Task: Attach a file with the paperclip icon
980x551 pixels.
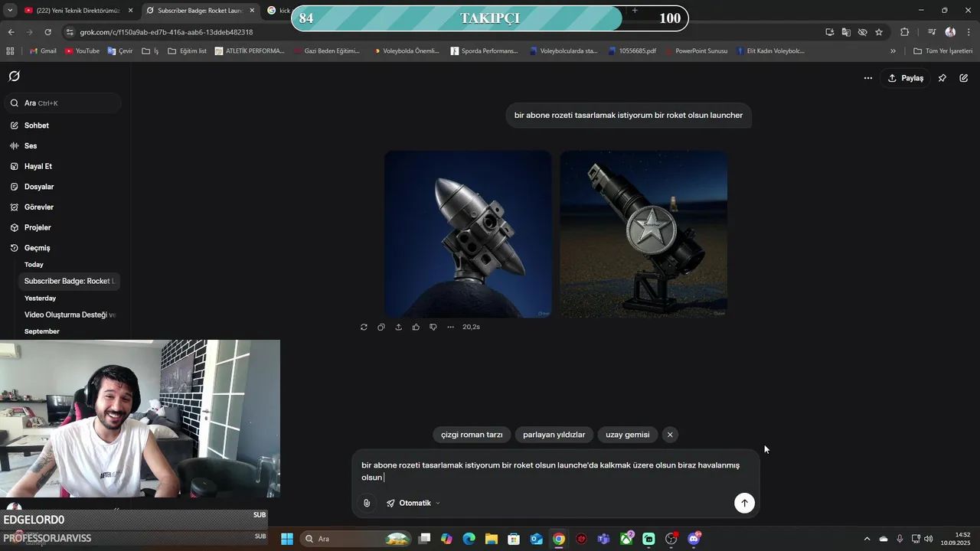Action: point(367,503)
